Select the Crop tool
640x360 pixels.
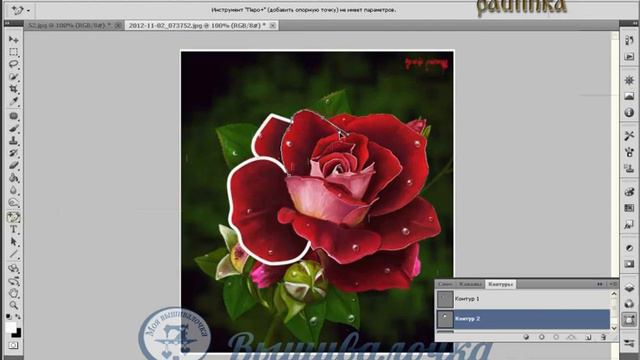click(13, 89)
